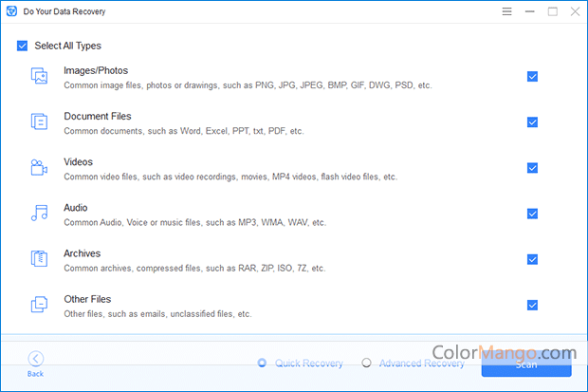Choose the Advanced Recovery radio option
The width and height of the screenshot is (588, 392).
[367, 363]
